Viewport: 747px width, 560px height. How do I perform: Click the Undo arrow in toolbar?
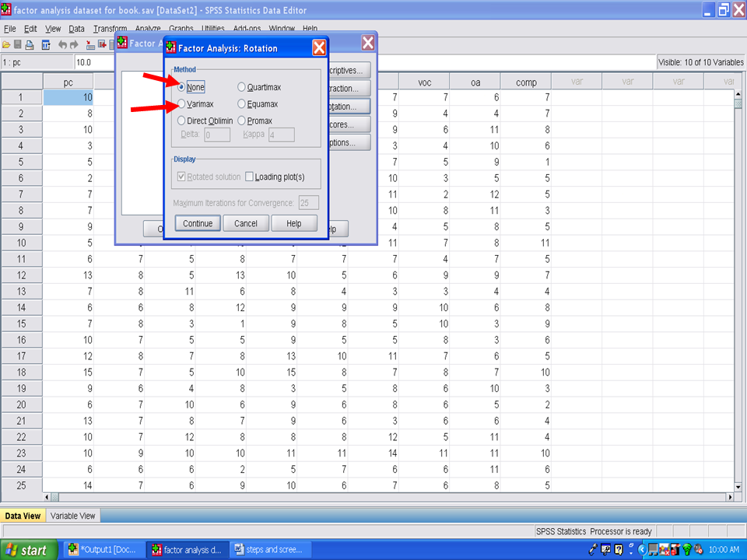pyautogui.click(x=63, y=44)
